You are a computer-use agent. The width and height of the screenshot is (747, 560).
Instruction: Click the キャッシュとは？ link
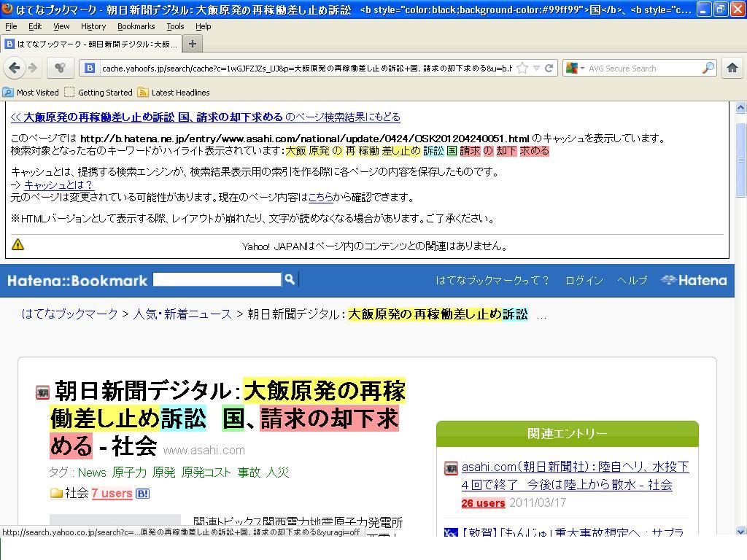point(58,184)
